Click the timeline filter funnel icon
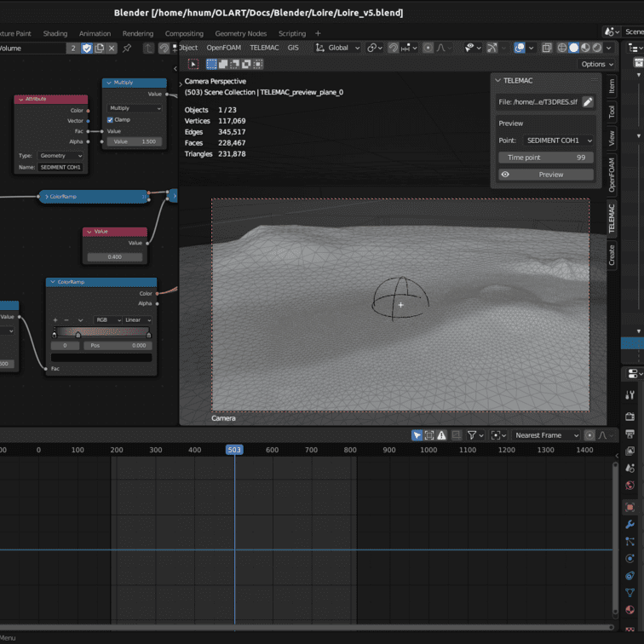The width and height of the screenshot is (644, 644). point(471,435)
